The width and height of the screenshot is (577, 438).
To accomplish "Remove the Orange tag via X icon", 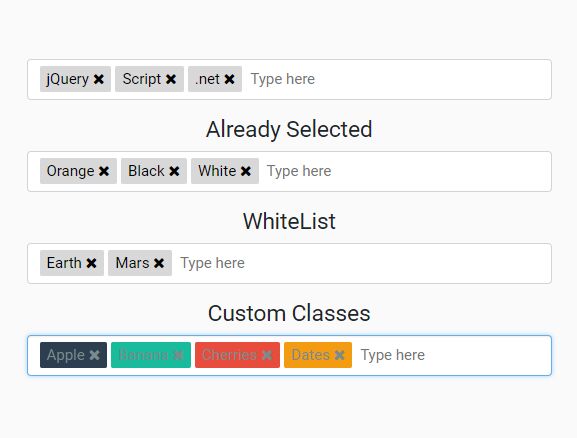I will (x=104, y=171).
